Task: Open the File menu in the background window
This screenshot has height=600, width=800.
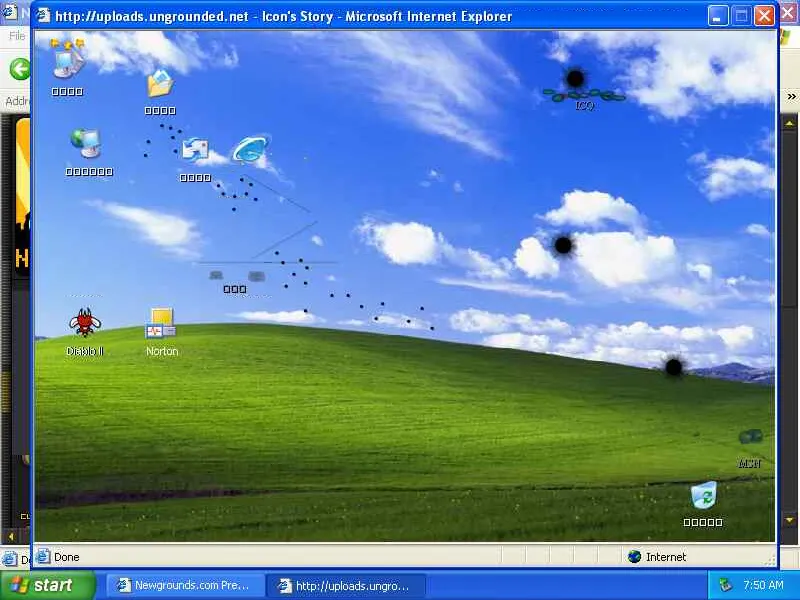Action: coord(17,36)
